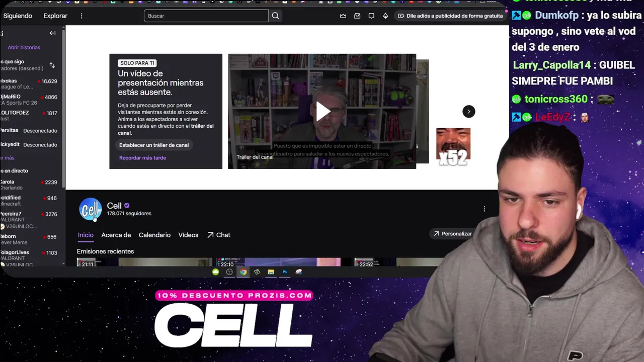
Task: Open the Minecraft channel with 946 viewers
Action: coord(29,201)
